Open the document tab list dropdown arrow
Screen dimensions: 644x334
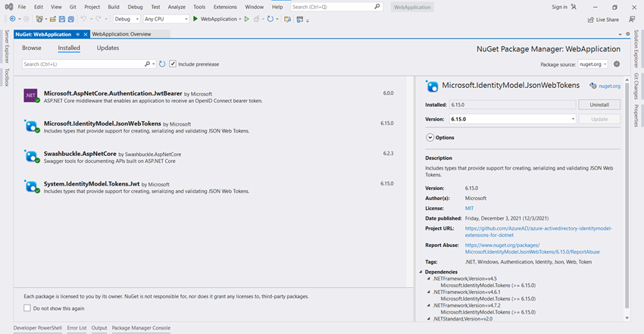(620, 35)
